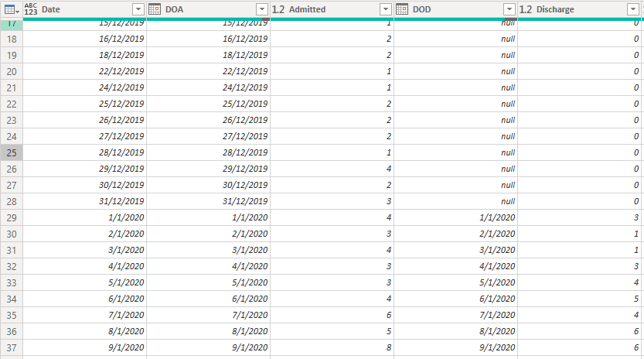Click DOD cell 8/1/2020 in row 36
The image size is (644, 359).
pos(455,331)
